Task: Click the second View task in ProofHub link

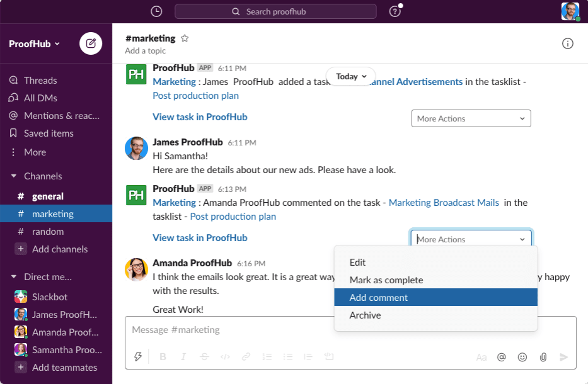Action: click(x=200, y=237)
